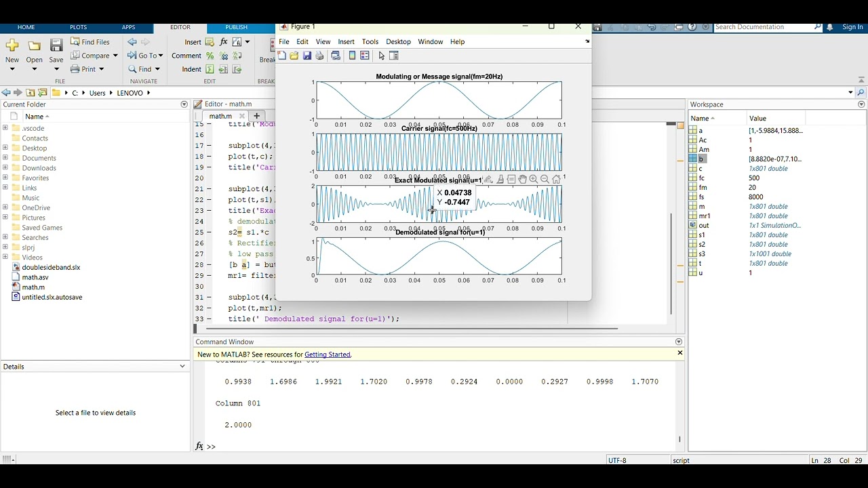Add new editor tab with plus button
Image resolution: width=868 pixels, height=488 pixels.
(256, 116)
